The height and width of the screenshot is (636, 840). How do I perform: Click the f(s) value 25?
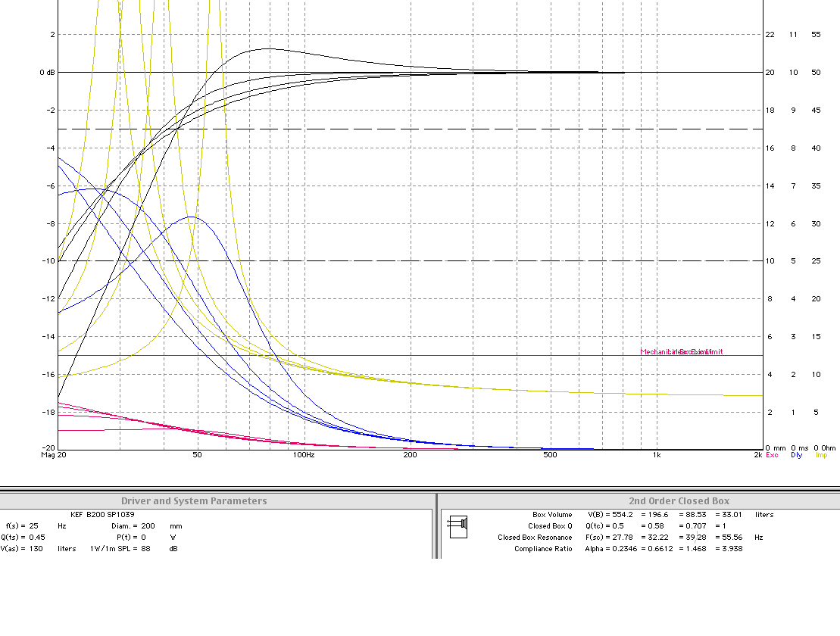coord(34,525)
